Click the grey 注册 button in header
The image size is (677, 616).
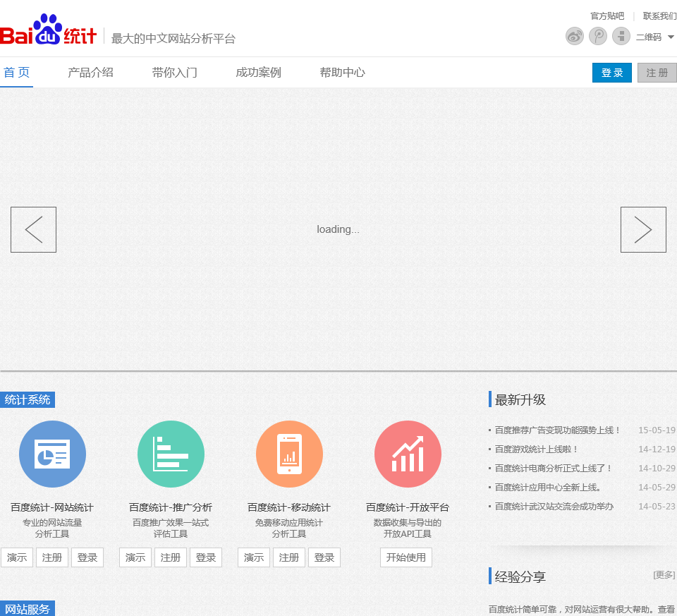click(657, 73)
